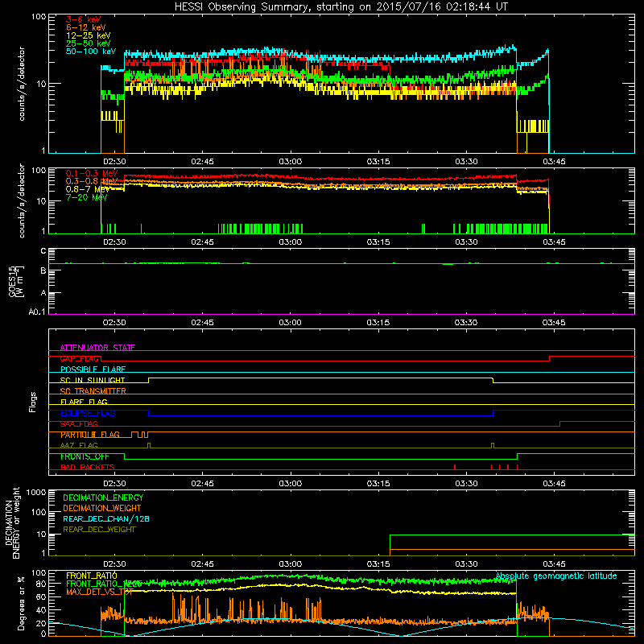Pick the 50-100 keV legend label
Screen dimensions: 644x644
pos(91,52)
